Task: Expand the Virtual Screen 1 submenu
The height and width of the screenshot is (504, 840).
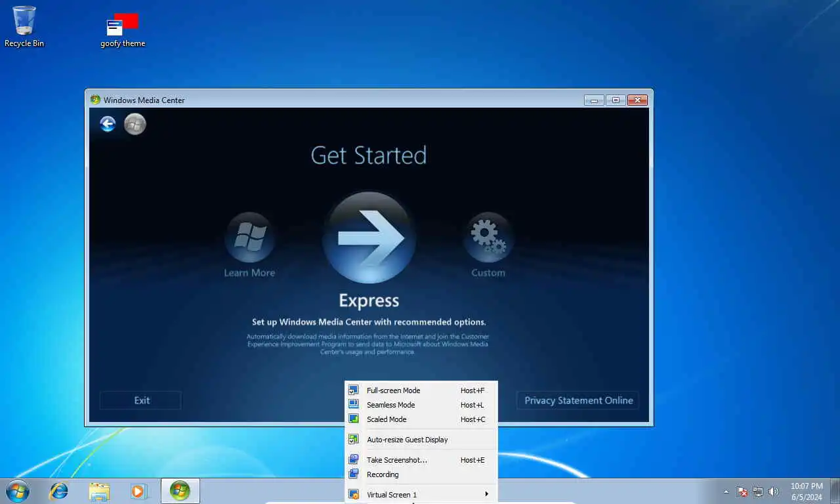Action: tap(421, 495)
